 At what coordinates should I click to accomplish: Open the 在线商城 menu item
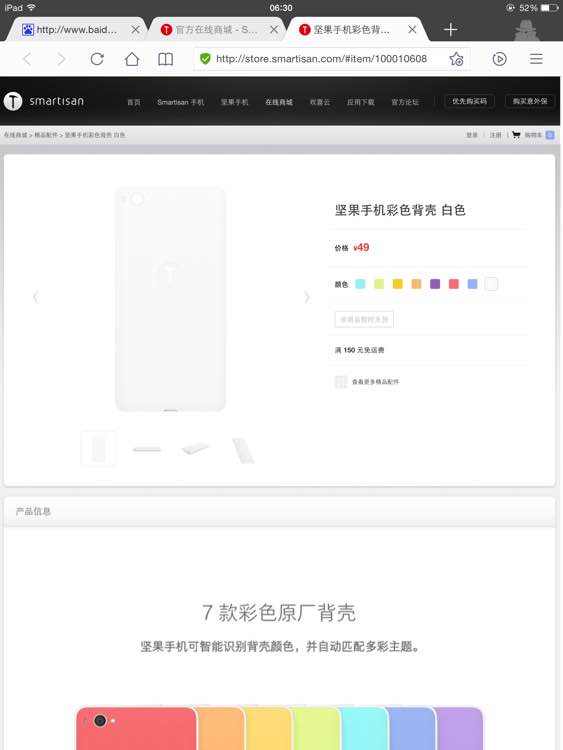[279, 102]
